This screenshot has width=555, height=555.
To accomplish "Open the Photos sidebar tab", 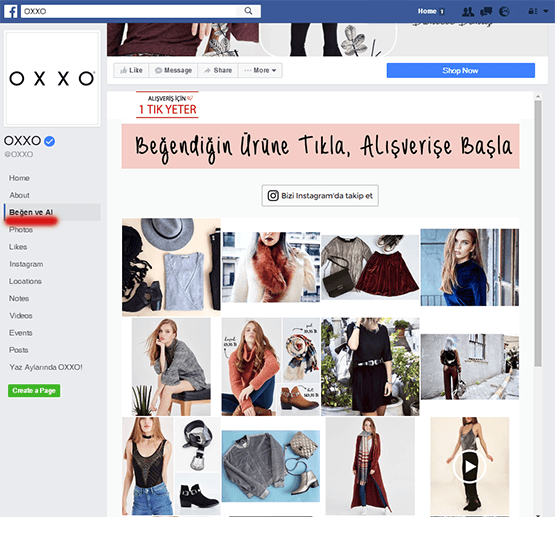I will (x=21, y=230).
